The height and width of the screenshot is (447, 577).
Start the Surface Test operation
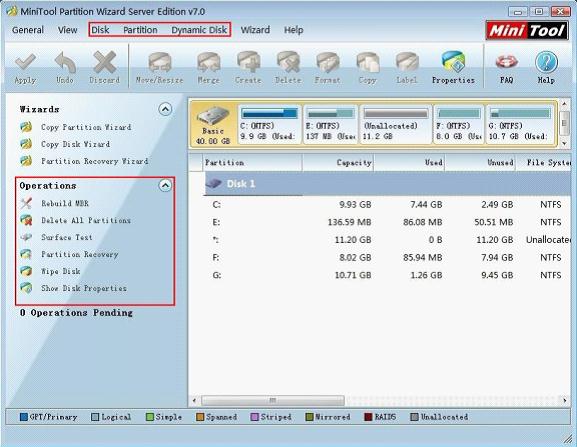click(x=67, y=237)
